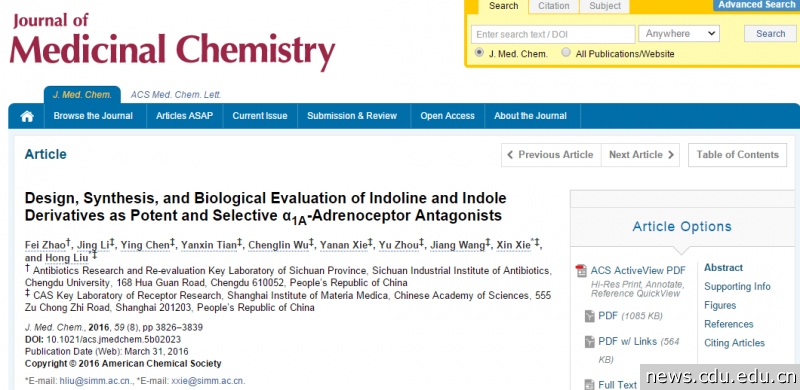Select All Publications/Website radio button
The image size is (800, 390).
pos(566,53)
